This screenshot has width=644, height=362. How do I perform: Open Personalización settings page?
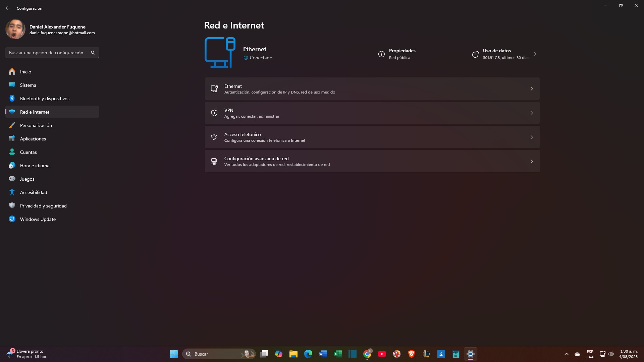click(36, 125)
